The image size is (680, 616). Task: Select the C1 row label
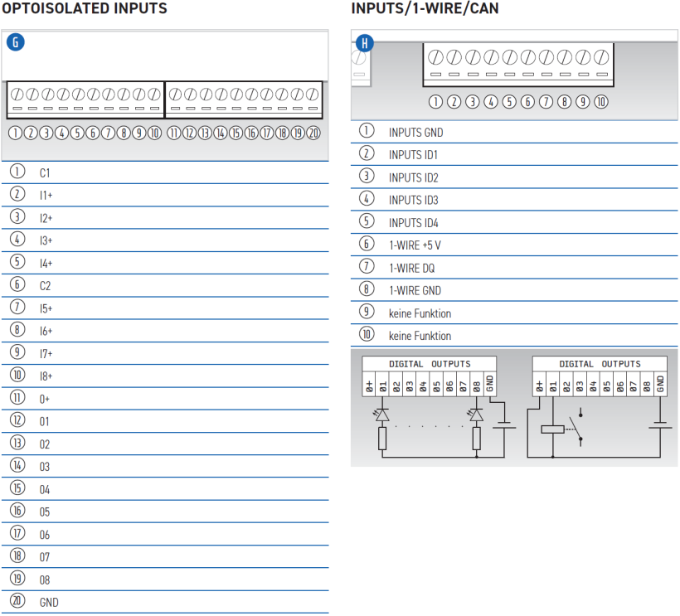[45, 173]
